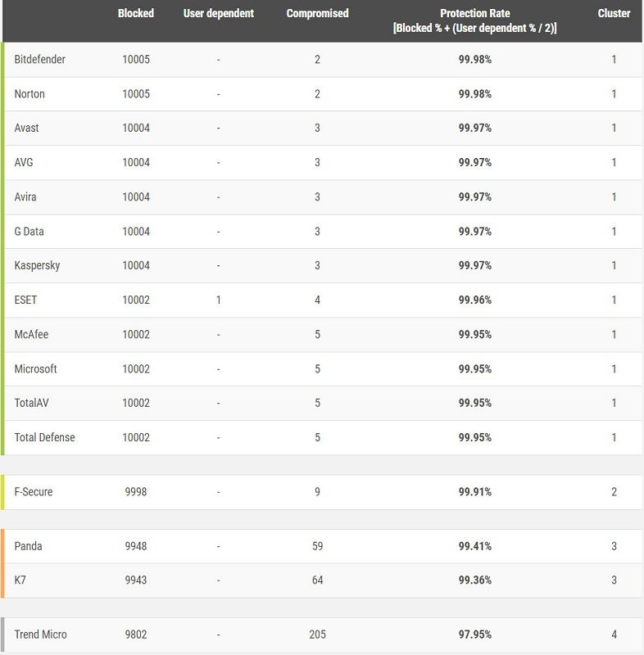
Task: Select F-Secure's 99.91% protection rate
Action: pyautogui.click(x=474, y=492)
